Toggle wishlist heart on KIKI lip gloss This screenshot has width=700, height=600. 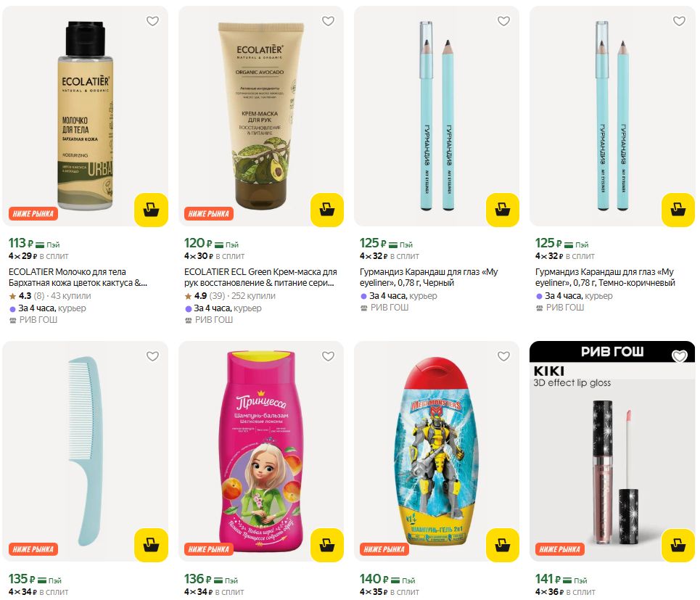[x=679, y=356]
